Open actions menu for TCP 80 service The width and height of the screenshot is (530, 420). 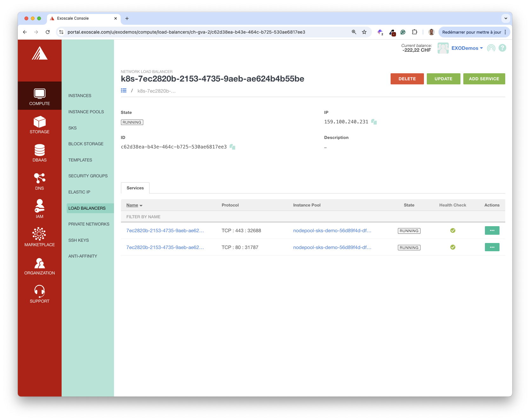(x=492, y=247)
